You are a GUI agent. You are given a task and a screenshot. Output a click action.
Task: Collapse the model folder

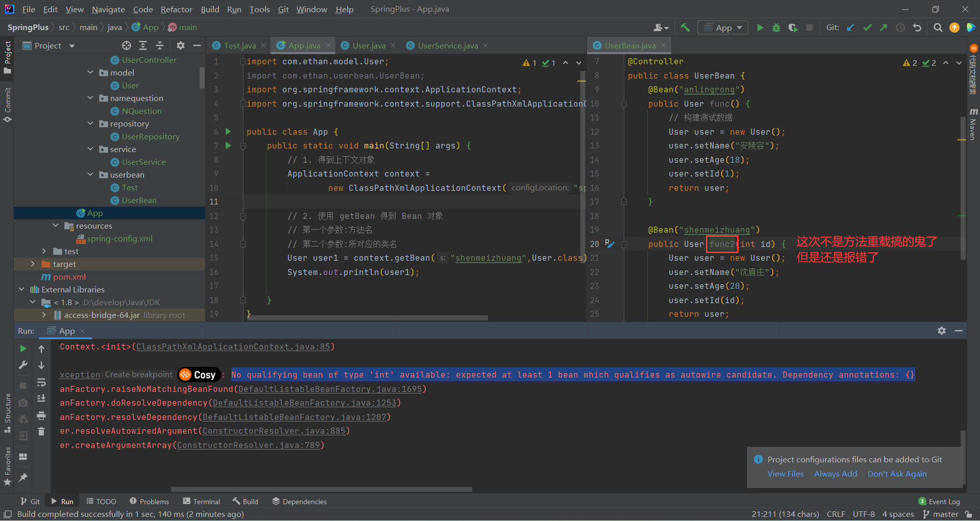tap(90, 72)
